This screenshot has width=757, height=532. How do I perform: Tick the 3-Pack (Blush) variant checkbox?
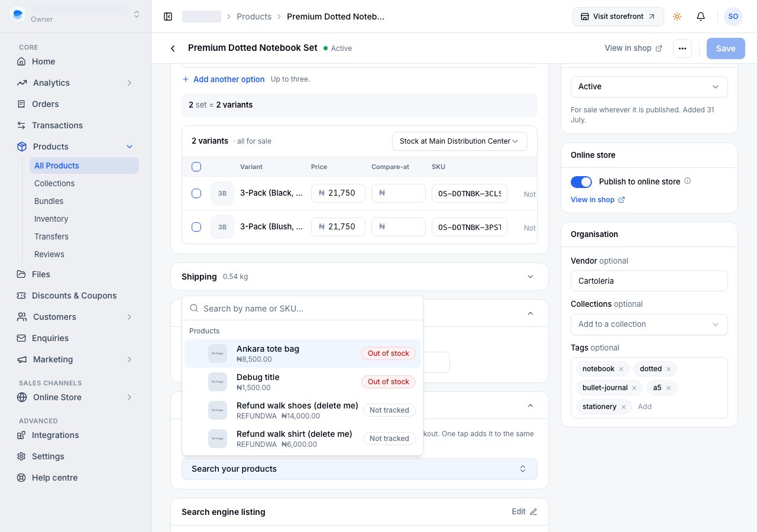pyautogui.click(x=196, y=227)
